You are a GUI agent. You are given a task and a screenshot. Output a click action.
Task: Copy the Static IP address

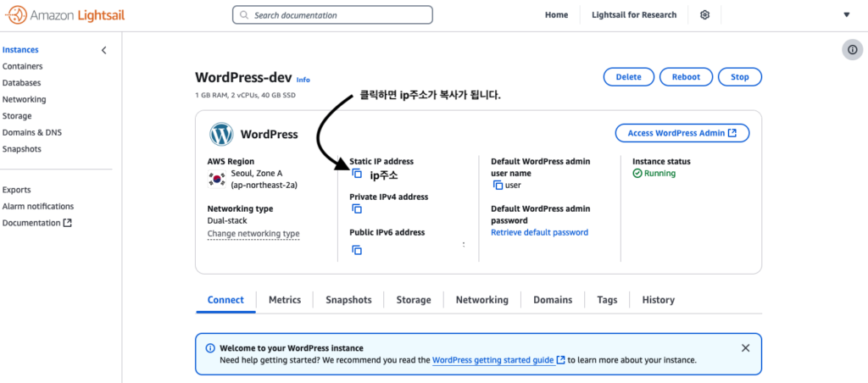point(357,175)
